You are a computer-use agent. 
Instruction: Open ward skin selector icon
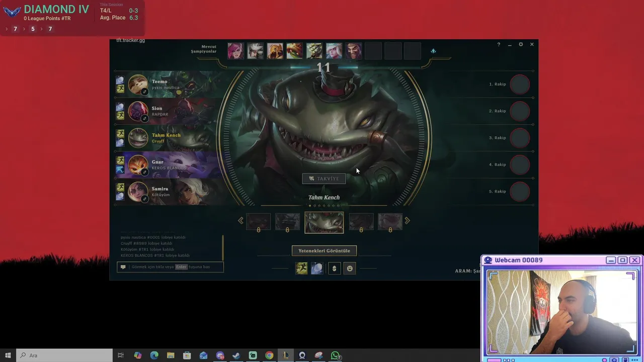tap(335, 268)
